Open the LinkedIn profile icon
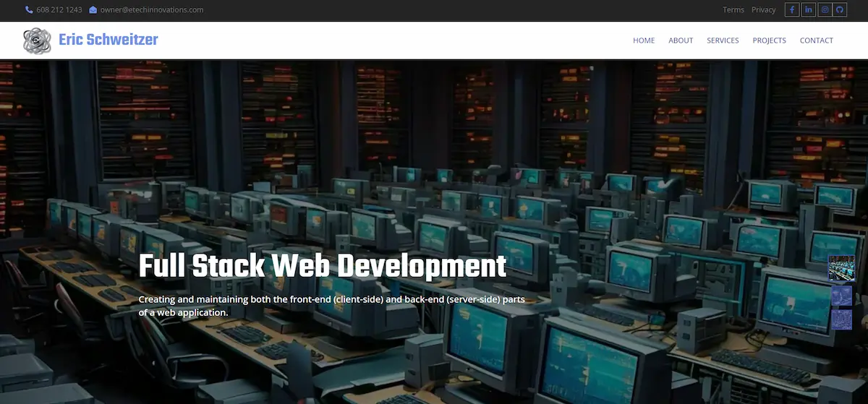The height and width of the screenshot is (404, 868). (x=808, y=10)
